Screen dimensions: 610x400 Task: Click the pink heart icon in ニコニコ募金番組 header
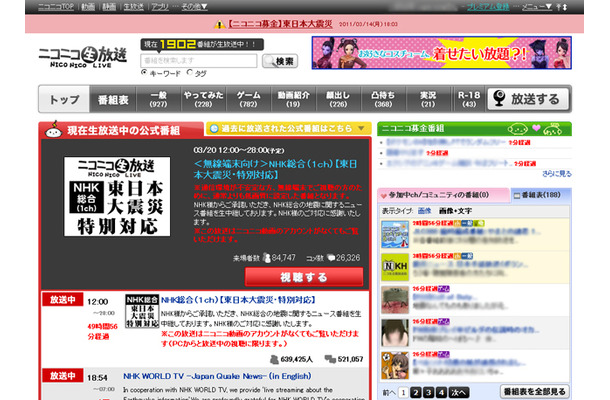pos(536,128)
